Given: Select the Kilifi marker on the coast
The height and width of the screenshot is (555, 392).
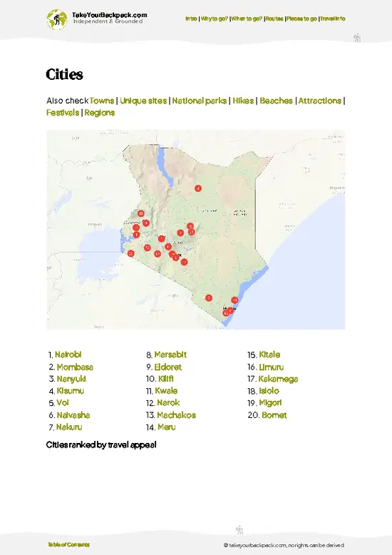Looking at the screenshot, I should pos(234,300).
